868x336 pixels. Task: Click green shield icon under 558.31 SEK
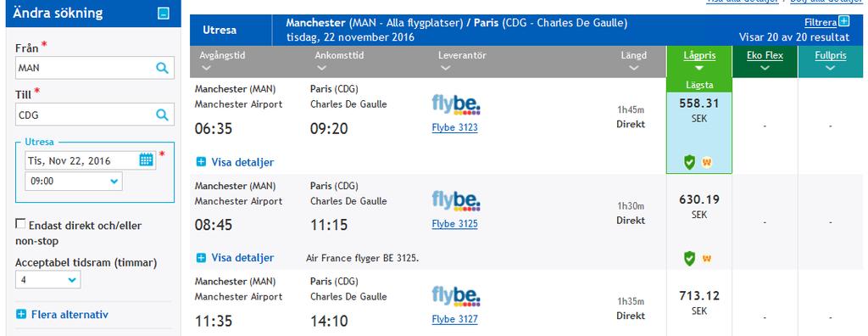tap(689, 162)
